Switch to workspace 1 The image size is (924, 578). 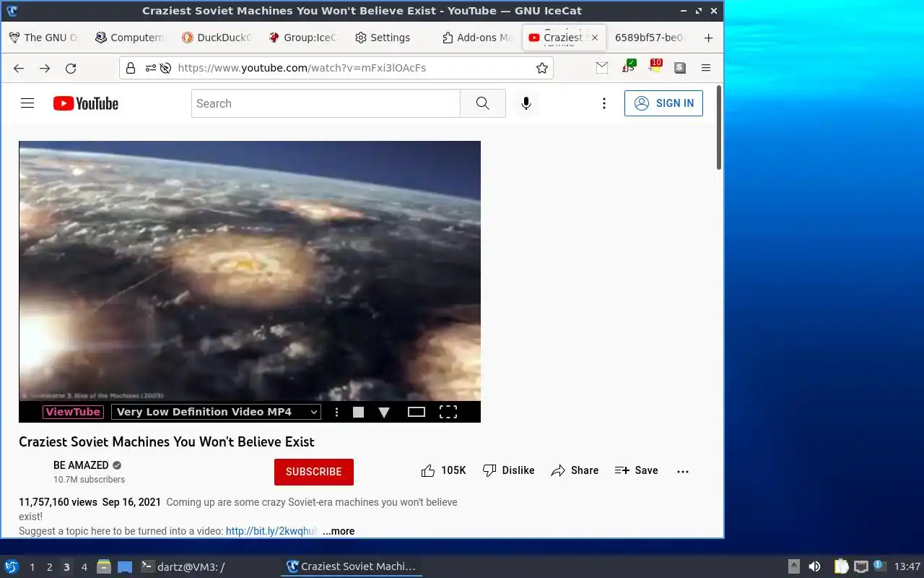click(x=32, y=567)
